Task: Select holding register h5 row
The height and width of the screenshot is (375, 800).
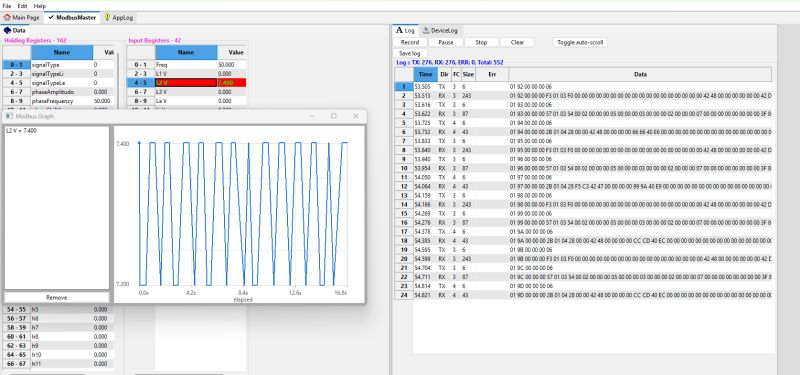Action: [x=58, y=309]
